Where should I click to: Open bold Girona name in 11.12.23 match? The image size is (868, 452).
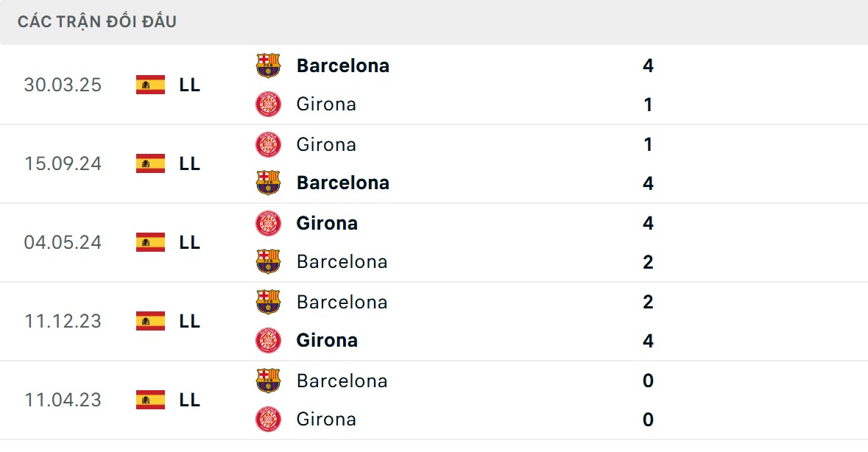(327, 340)
